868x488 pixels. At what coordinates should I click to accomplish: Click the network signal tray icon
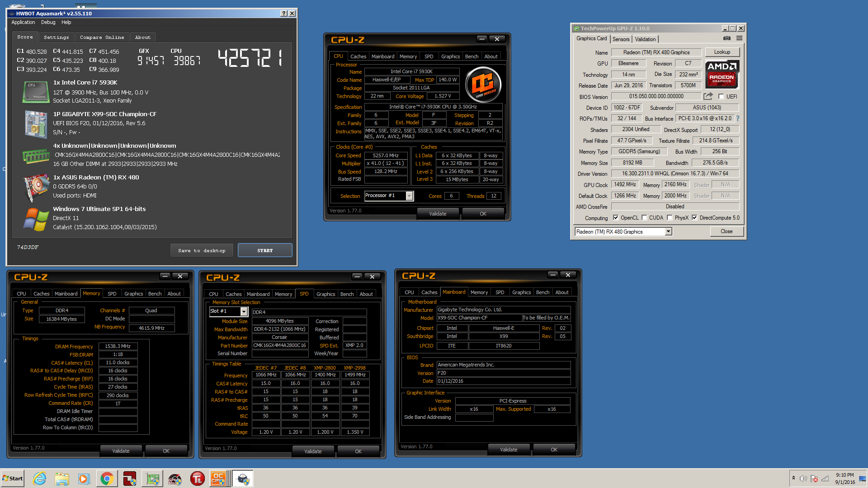point(825,479)
